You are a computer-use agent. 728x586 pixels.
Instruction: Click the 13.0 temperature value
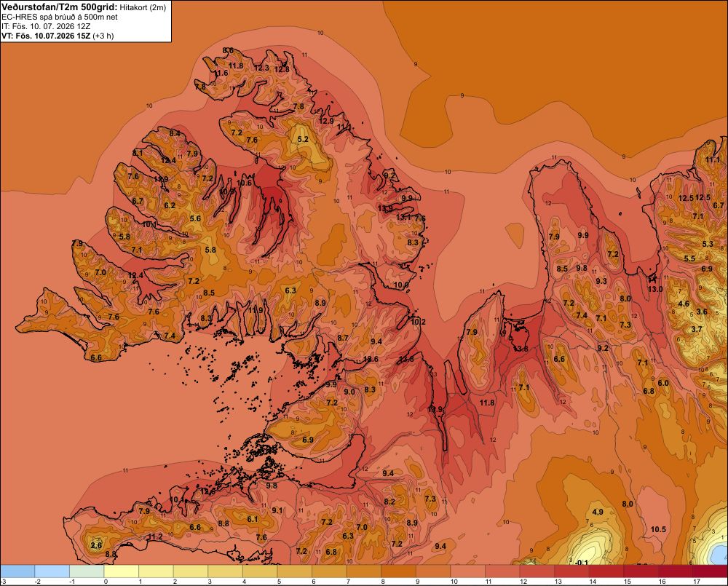pos(655,289)
